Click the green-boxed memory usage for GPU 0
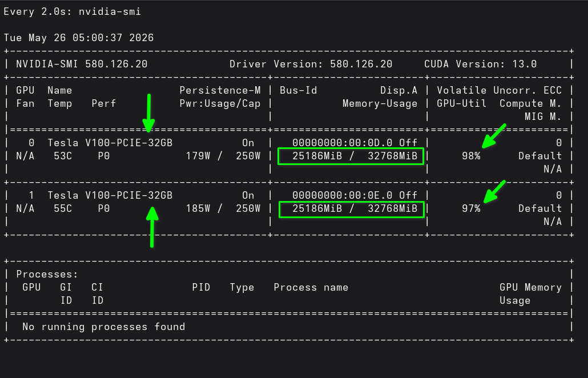This screenshot has height=378, width=588. (x=351, y=156)
